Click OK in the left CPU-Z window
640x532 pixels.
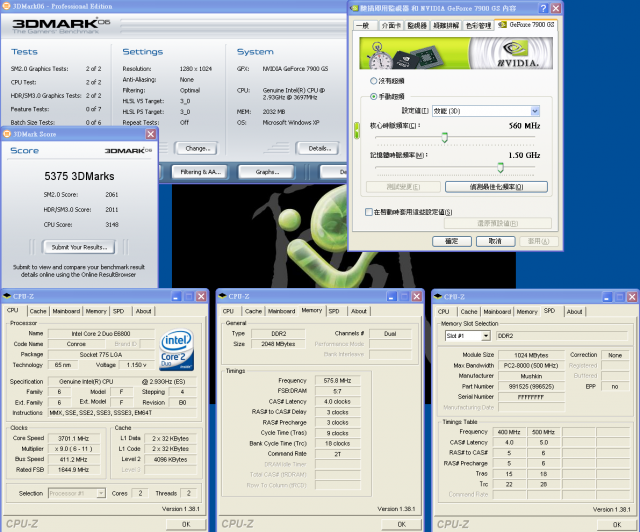[186, 524]
